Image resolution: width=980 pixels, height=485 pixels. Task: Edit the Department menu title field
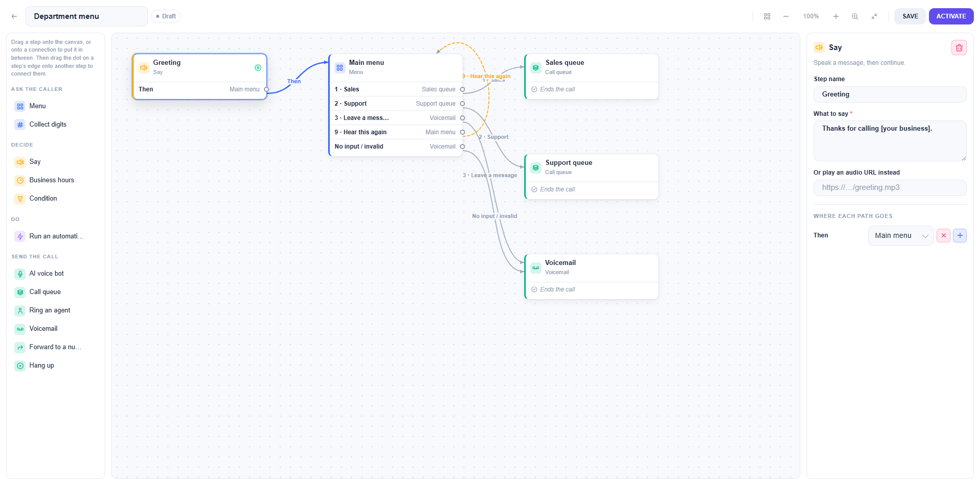tap(87, 16)
